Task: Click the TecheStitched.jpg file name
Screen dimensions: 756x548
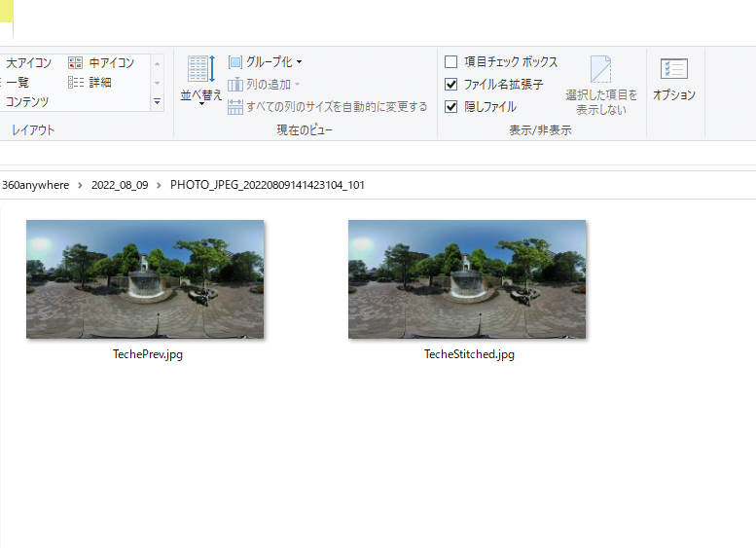Action: click(x=469, y=354)
